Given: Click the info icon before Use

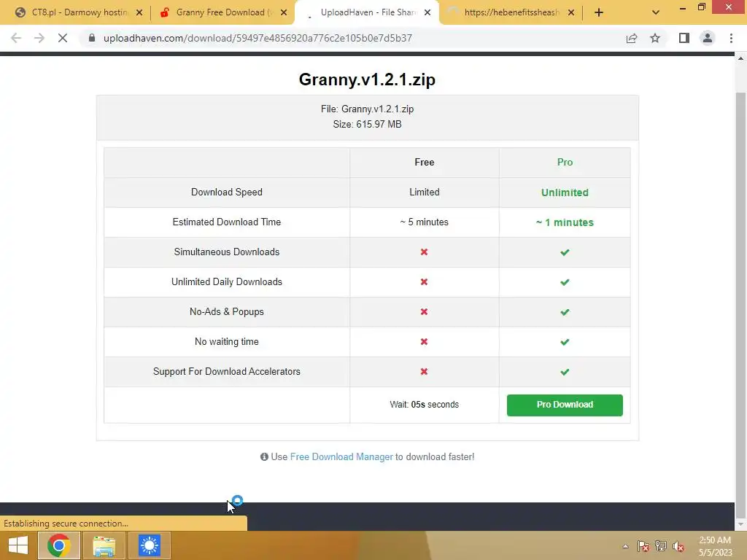Looking at the screenshot, I should point(264,456).
